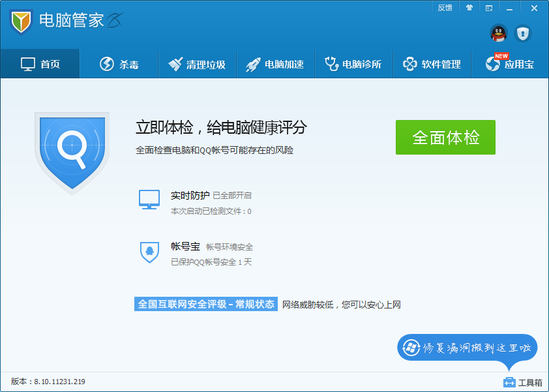Click 本次启动已检测文件 count line

pos(211,211)
